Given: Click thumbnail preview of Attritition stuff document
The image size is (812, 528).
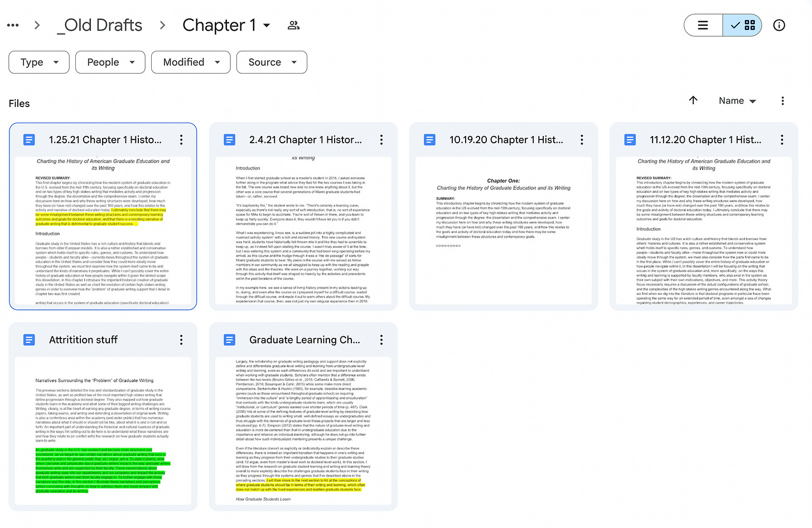Looking at the screenshot, I should (103, 431).
